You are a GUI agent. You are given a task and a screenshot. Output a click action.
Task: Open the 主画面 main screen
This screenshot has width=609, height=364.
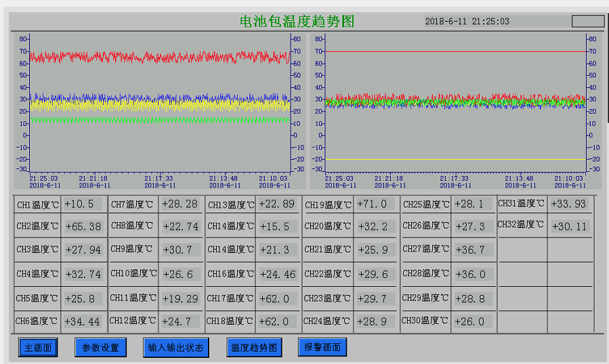[x=38, y=347]
